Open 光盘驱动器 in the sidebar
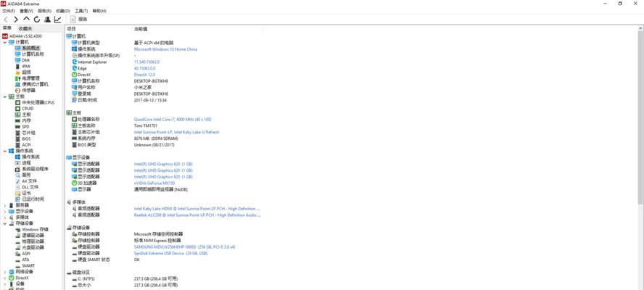The width and height of the screenshot is (644, 290). (x=33, y=247)
